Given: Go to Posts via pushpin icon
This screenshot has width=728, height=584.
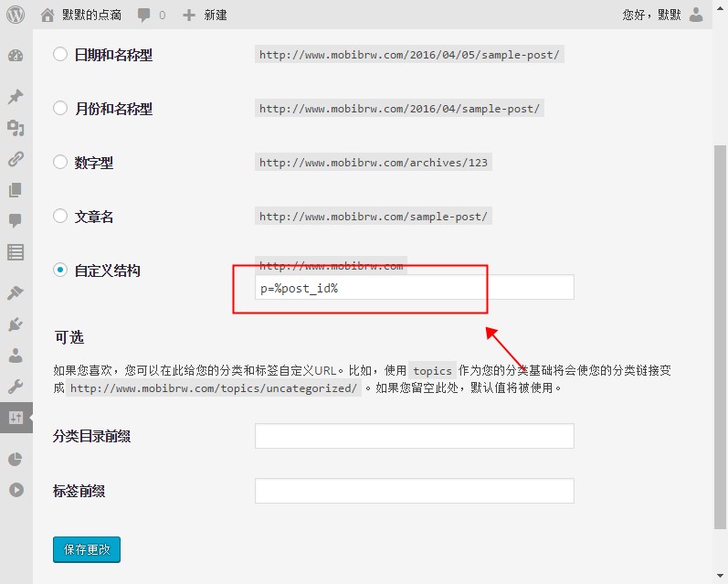Looking at the screenshot, I should coord(16,97).
